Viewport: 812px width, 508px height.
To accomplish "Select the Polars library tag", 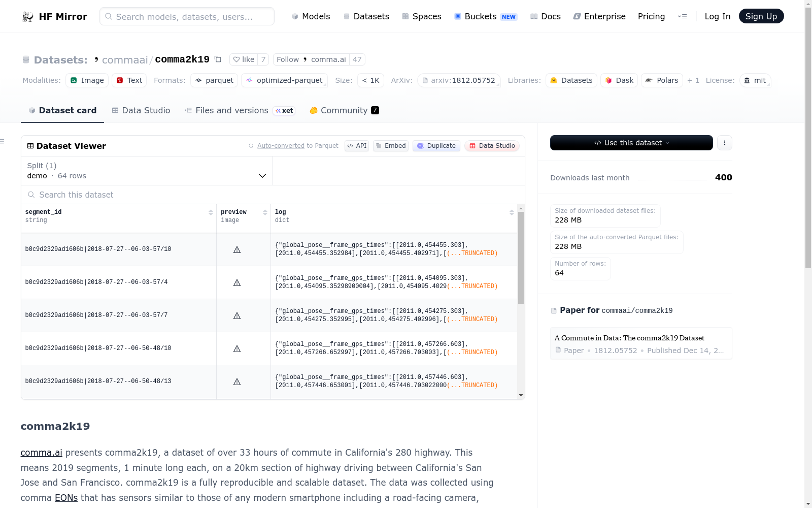I will (x=662, y=80).
